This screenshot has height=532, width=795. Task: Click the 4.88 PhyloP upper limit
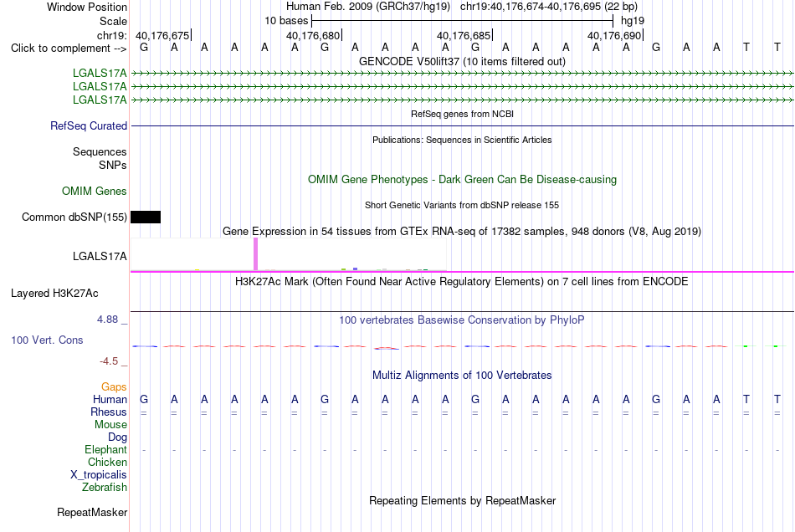click(107, 320)
